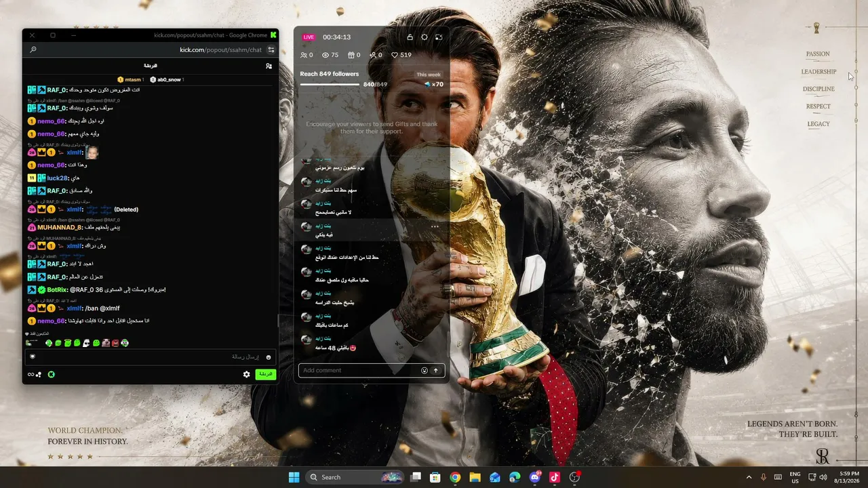This screenshot has height=488, width=868.
Task: Click the Kick chat URL address bar
Action: click(220, 49)
